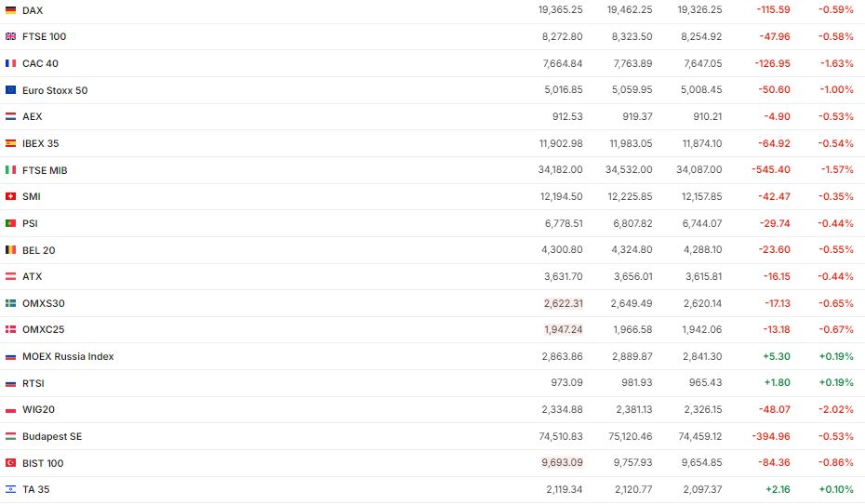Viewport: 865px width, 504px height.
Task: Click the Swedish flag beside OMXS30
Action: point(10,303)
